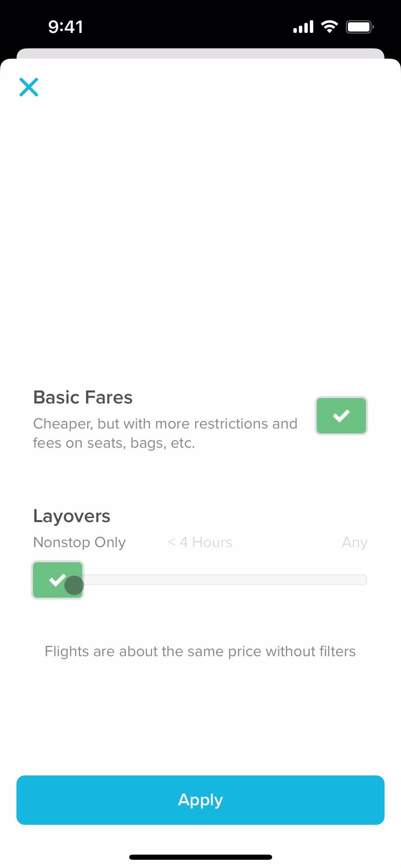Click the Basic Fares heading
Screen dimensions: 401x868
(x=83, y=397)
